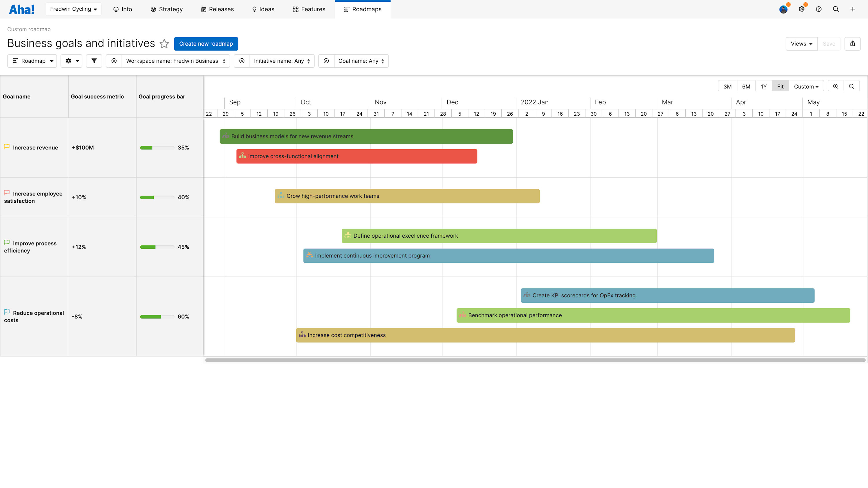Switch timeline to 3M view
Viewport: 868px width, 488px height.
tap(727, 86)
